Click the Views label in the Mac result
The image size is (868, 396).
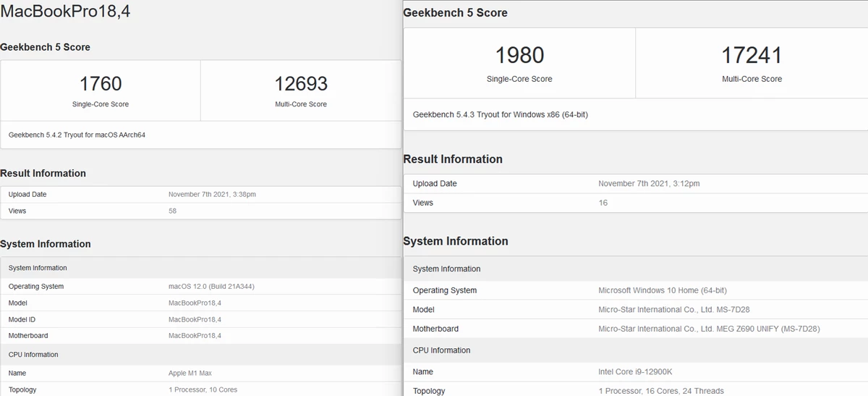pos(17,211)
